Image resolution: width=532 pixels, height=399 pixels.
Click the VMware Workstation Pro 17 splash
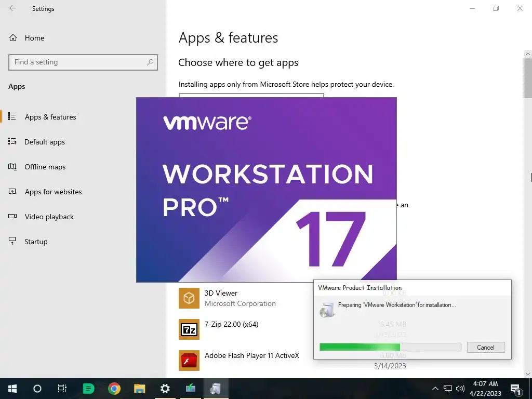[267, 189]
